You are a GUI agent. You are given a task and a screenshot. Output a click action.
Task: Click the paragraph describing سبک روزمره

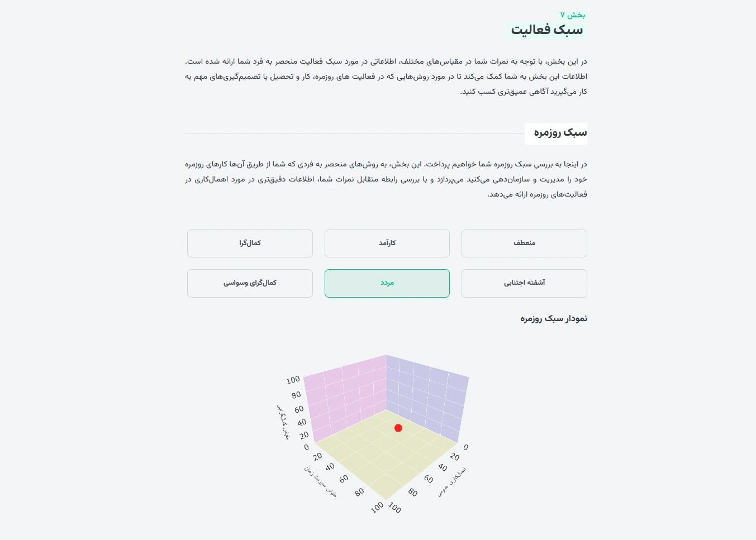click(x=386, y=179)
